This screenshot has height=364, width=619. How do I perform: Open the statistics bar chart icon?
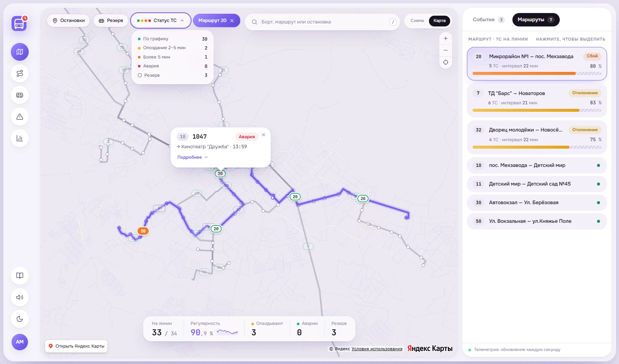[x=20, y=138]
